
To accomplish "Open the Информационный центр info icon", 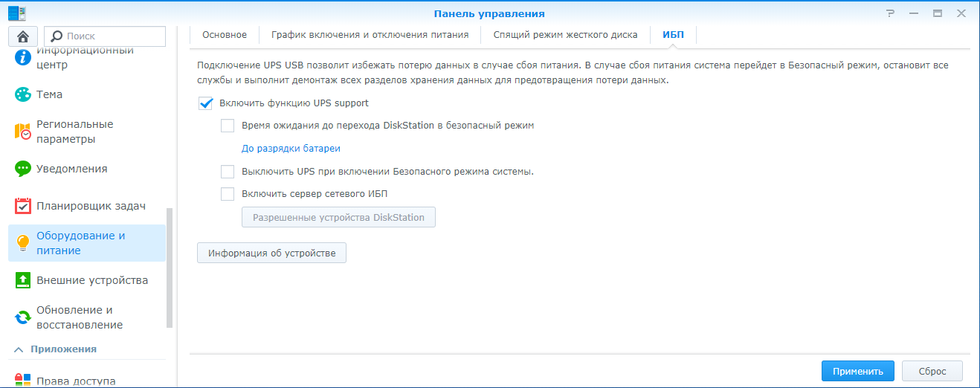I will (x=23, y=57).
